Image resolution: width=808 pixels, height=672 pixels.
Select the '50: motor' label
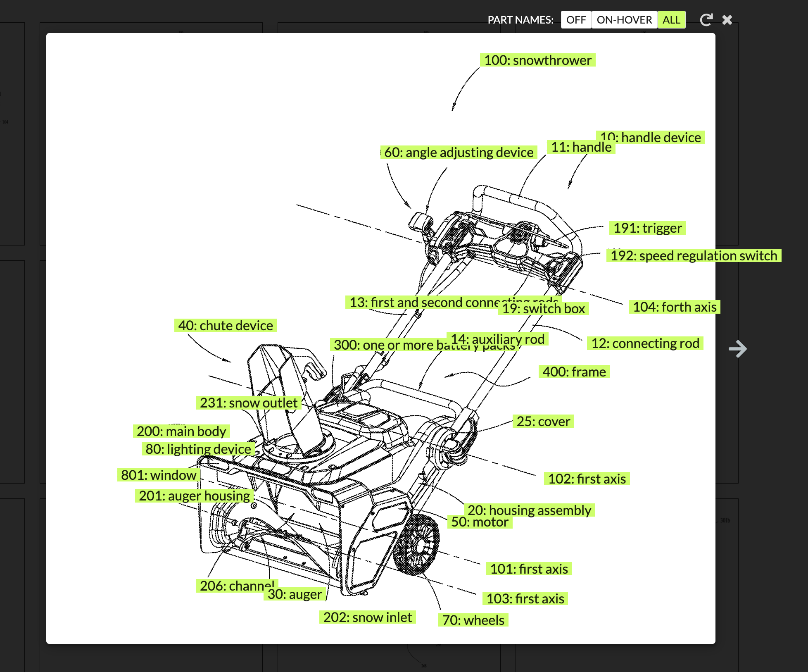[479, 522]
